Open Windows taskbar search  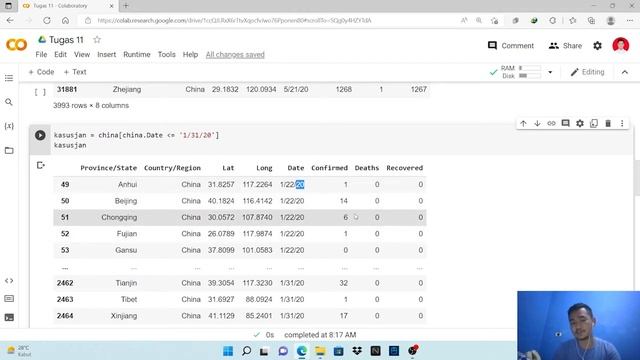tap(247, 351)
